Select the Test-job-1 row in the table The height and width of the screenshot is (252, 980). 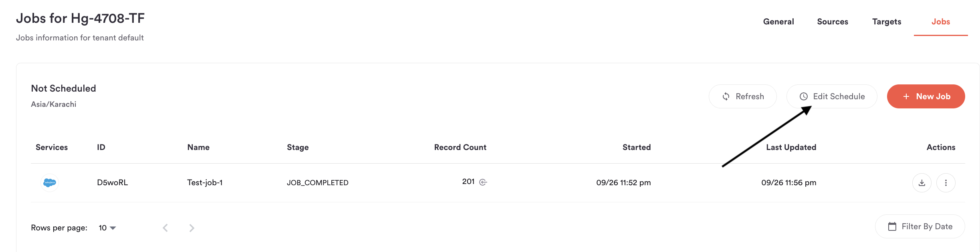(x=361, y=182)
